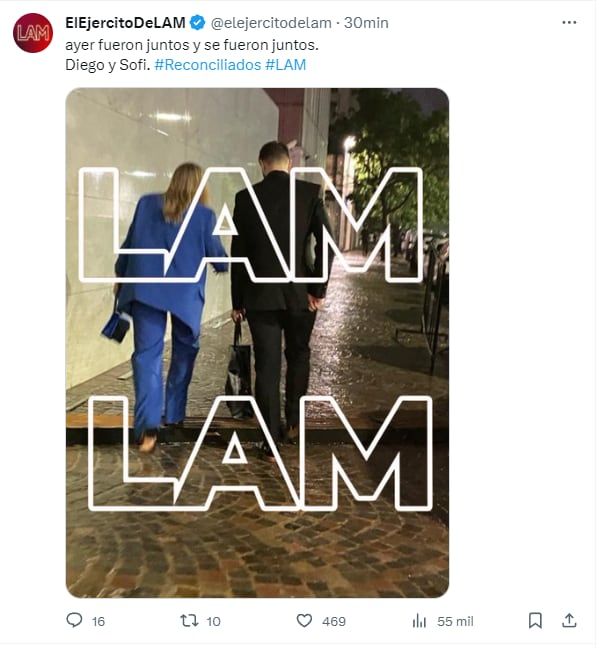Click the reply count 16
Screen dimensions: 604x648
coord(98,622)
